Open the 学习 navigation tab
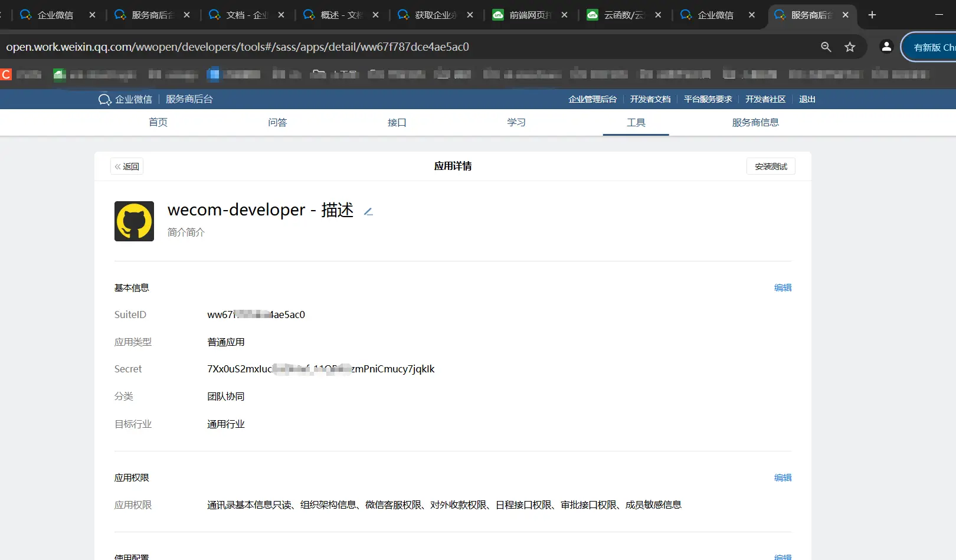 [x=516, y=122]
